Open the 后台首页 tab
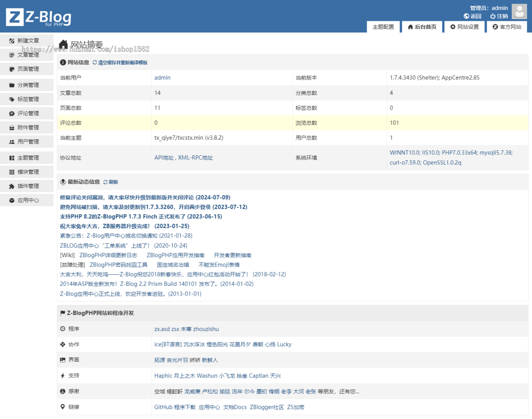Image resolution: width=532 pixels, height=419 pixels. pos(422,27)
